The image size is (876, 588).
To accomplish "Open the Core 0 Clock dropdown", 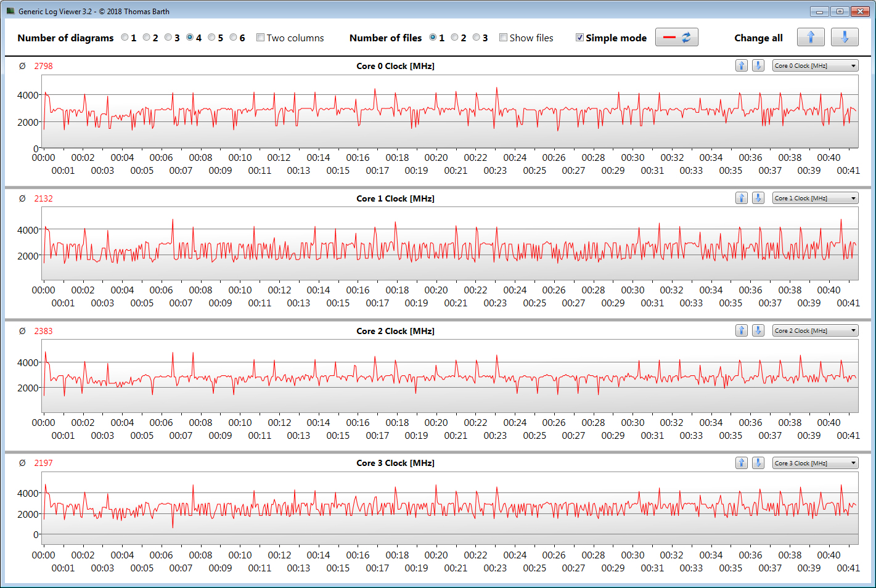I will point(815,66).
